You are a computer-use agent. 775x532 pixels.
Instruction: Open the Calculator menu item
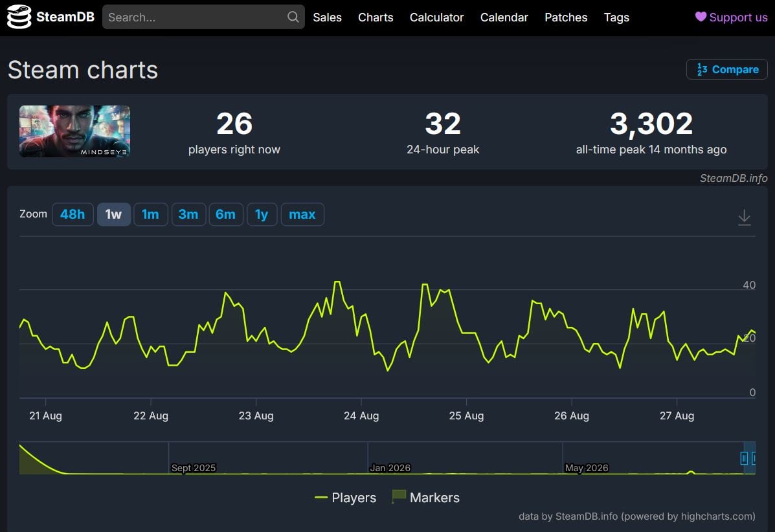pyautogui.click(x=436, y=17)
